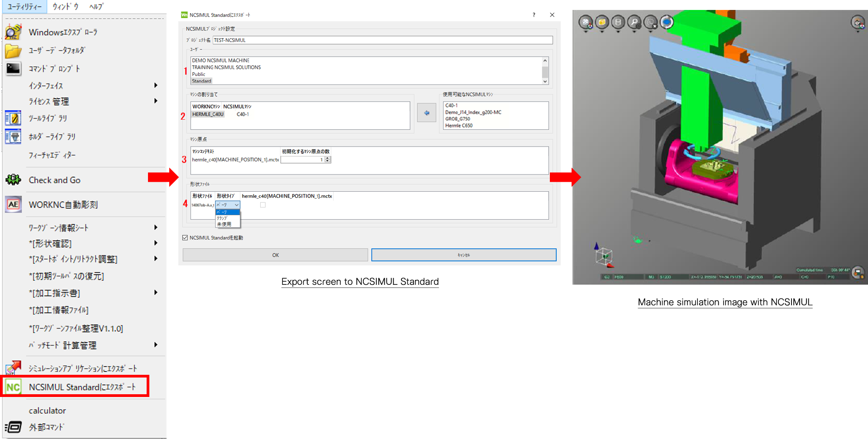The height and width of the screenshot is (439, 868).
Task: Expand the ワークゾーン情報シート submenu arrow
Action: point(156,227)
